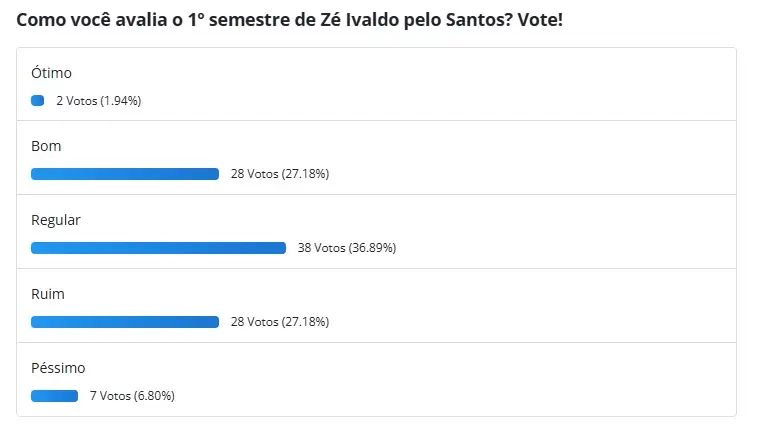Viewport: 759px width, 439px height.
Task: Click the '2 Votos (1.94%)' text
Action: point(99,101)
